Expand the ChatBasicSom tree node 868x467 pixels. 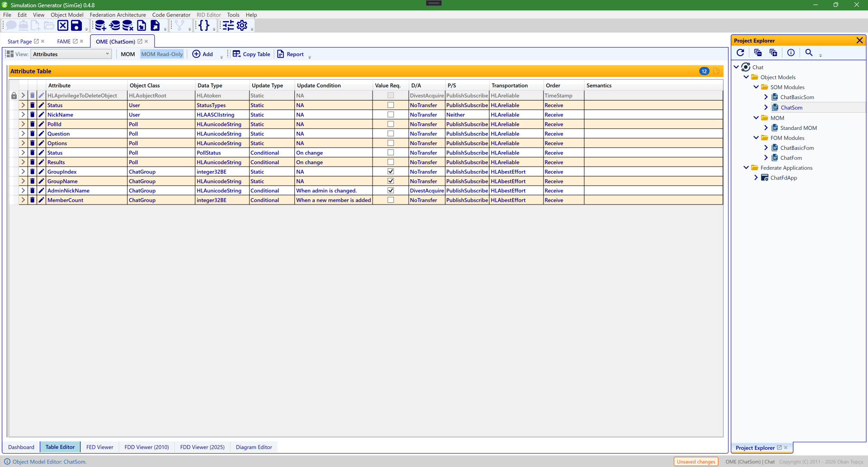pyautogui.click(x=766, y=97)
